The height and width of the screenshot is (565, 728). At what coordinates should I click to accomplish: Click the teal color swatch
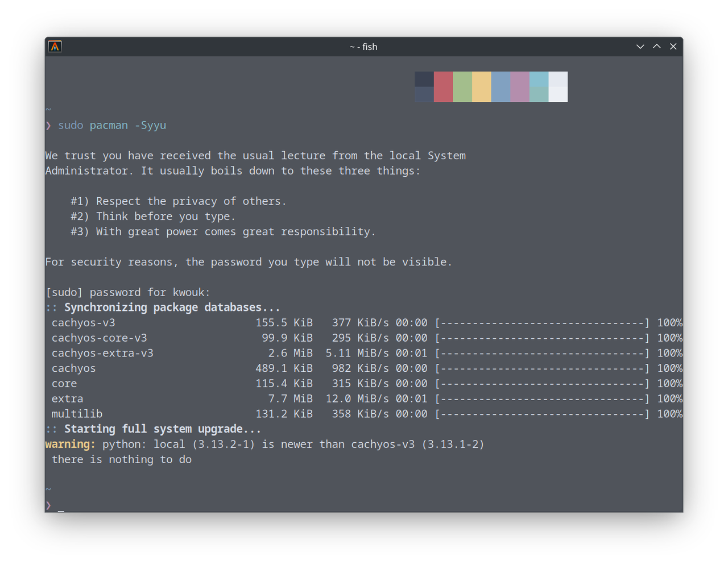pyautogui.click(x=539, y=86)
